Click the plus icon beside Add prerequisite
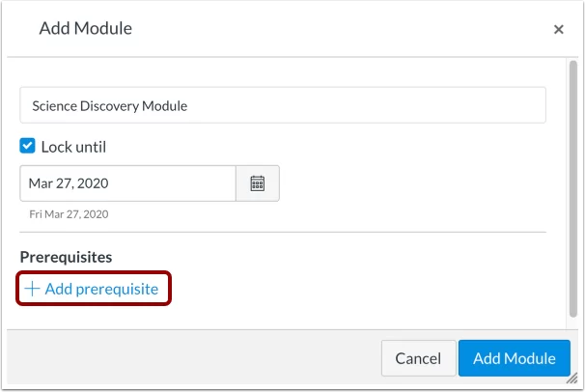 31,289
